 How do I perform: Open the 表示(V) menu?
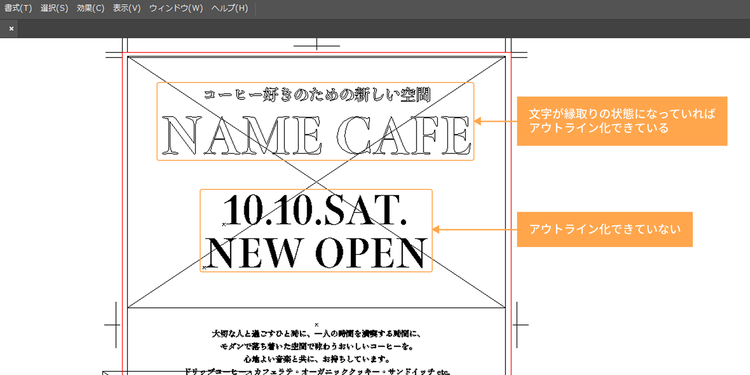tap(127, 9)
